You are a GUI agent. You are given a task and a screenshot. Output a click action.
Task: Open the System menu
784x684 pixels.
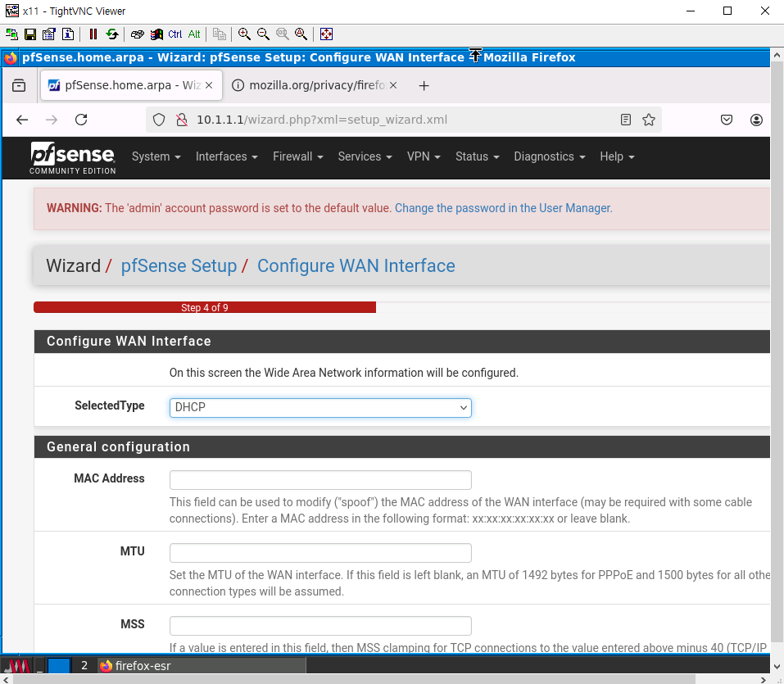[156, 157]
